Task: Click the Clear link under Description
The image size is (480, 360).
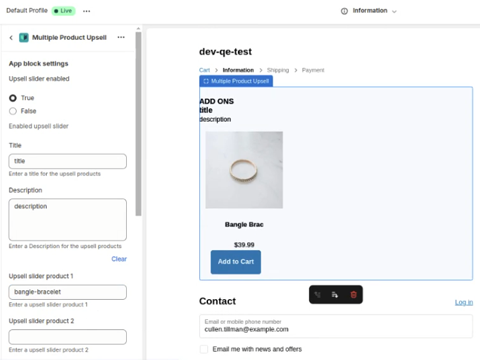Action: point(119,259)
